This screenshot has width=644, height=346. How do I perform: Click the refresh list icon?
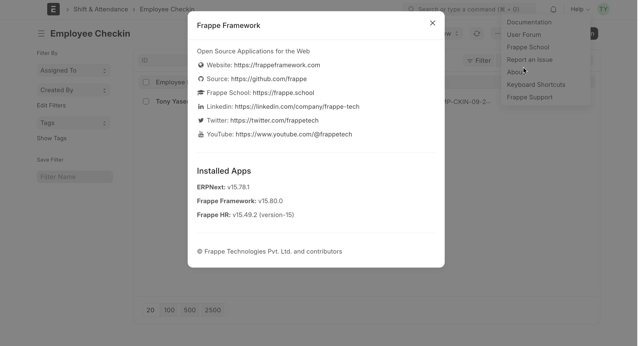point(477,33)
